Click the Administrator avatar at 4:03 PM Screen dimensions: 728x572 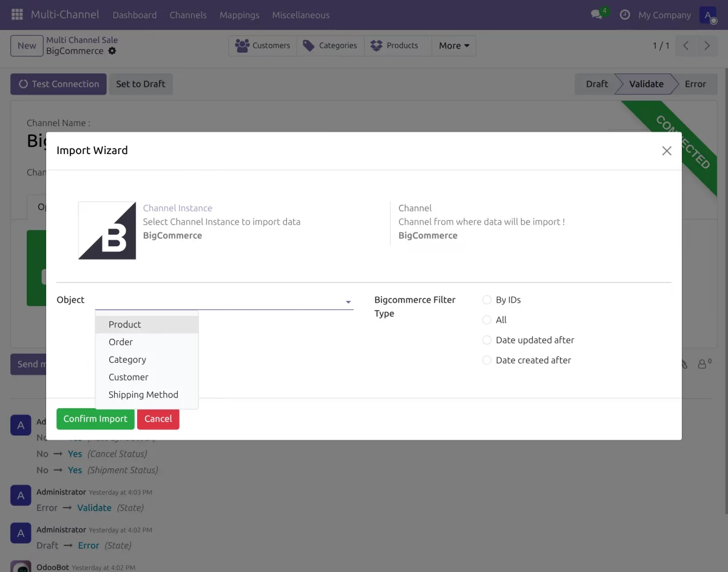21,496
